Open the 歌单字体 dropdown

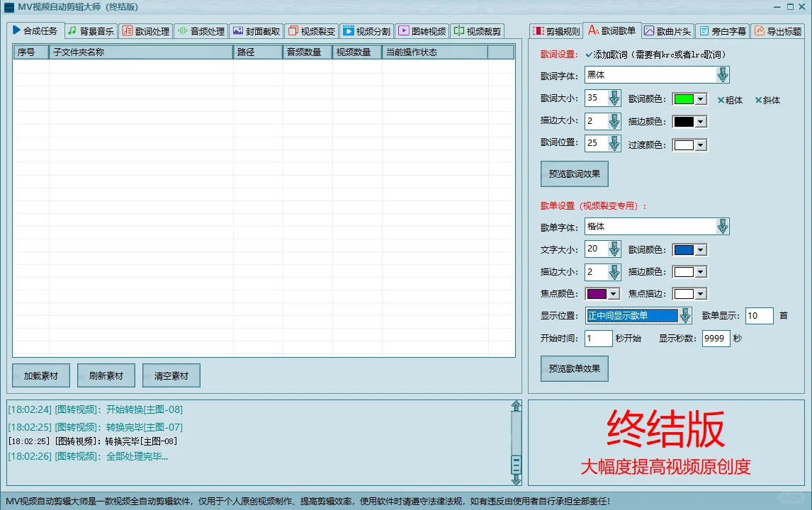tap(722, 226)
